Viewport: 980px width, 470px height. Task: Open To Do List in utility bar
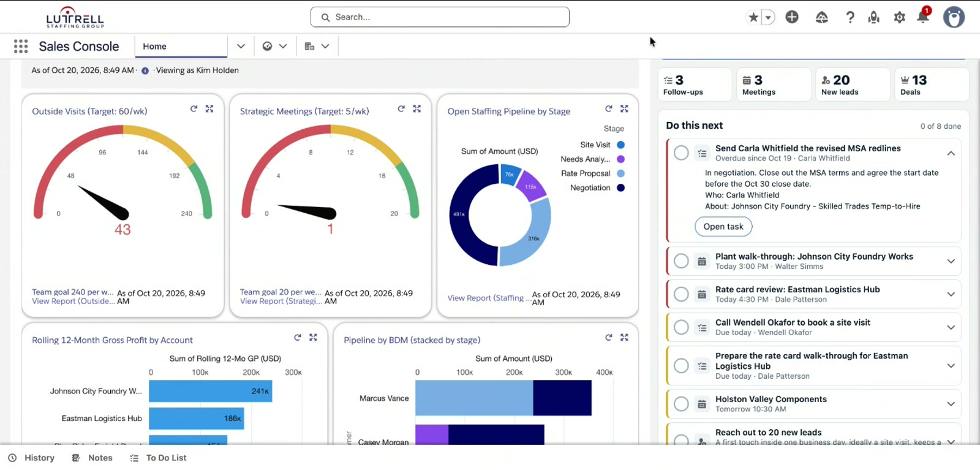pos(158,458)
